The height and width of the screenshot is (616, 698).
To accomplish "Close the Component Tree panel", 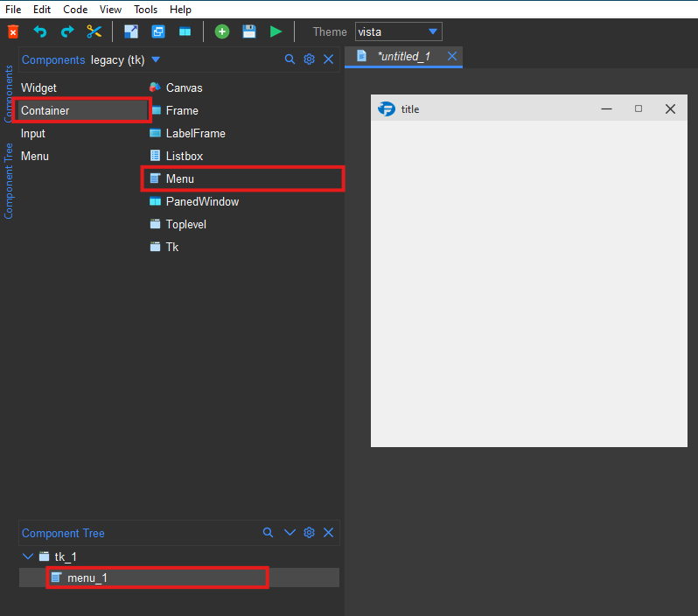I will [x=329, y=532].
